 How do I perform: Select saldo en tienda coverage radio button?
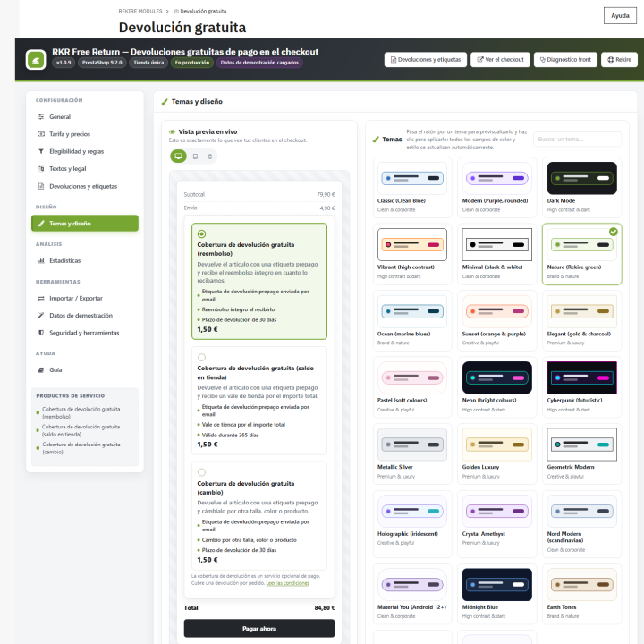point(201,357)
